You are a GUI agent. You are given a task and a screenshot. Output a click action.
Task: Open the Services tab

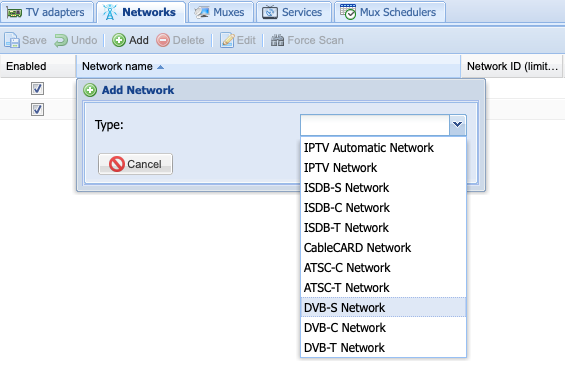[x=294, y=12]
